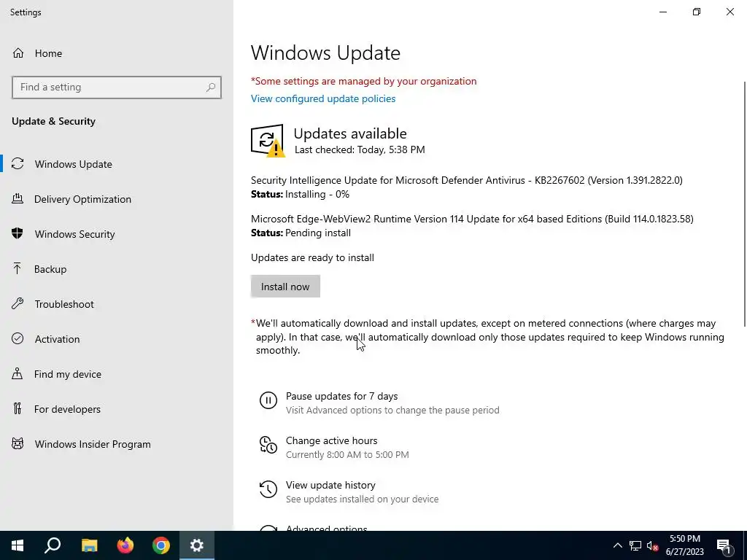Restore down the Settings window

coord(697,12)
